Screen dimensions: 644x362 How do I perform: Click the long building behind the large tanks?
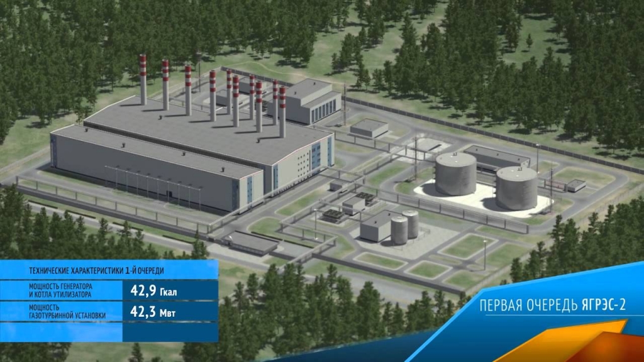496,157
